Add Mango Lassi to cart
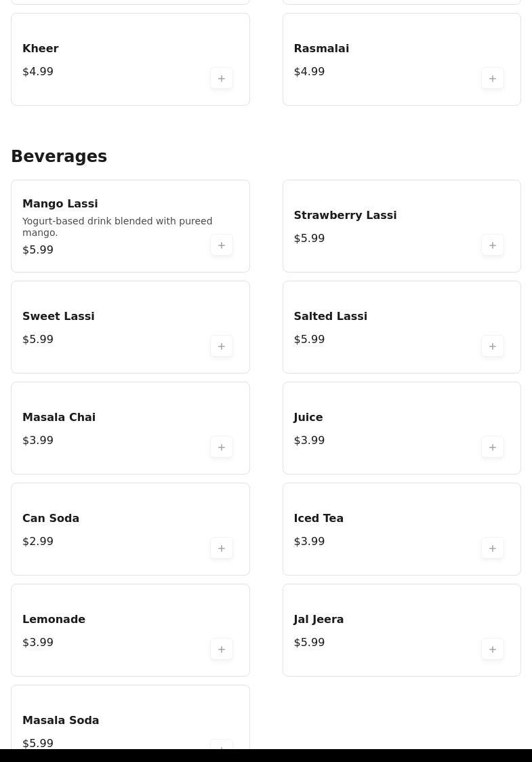 (x=222, y=245)
